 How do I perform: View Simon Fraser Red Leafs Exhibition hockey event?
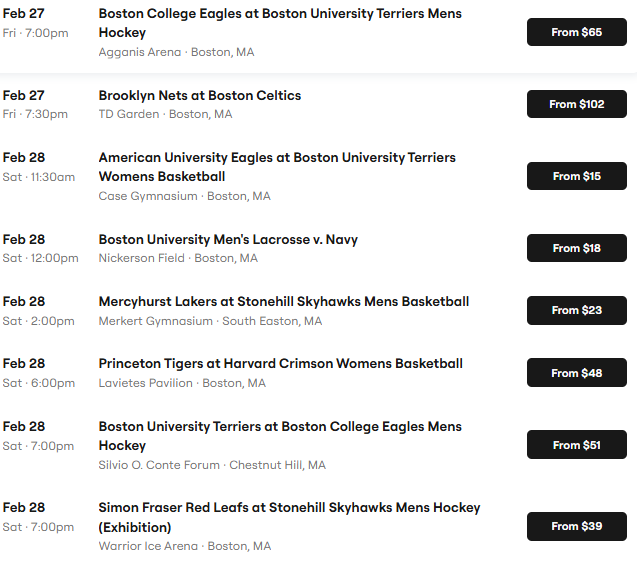point(289,517)
